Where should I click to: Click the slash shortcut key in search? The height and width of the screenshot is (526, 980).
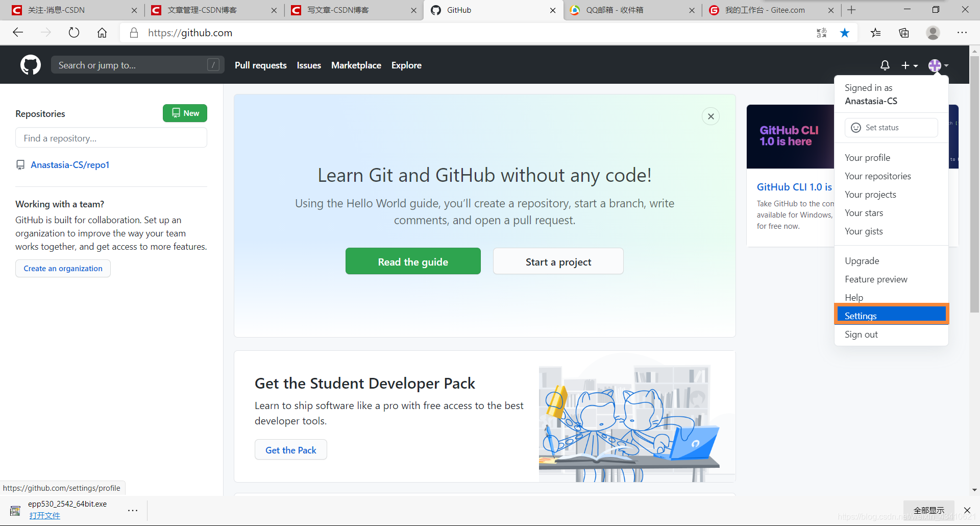tap(213, 65)
